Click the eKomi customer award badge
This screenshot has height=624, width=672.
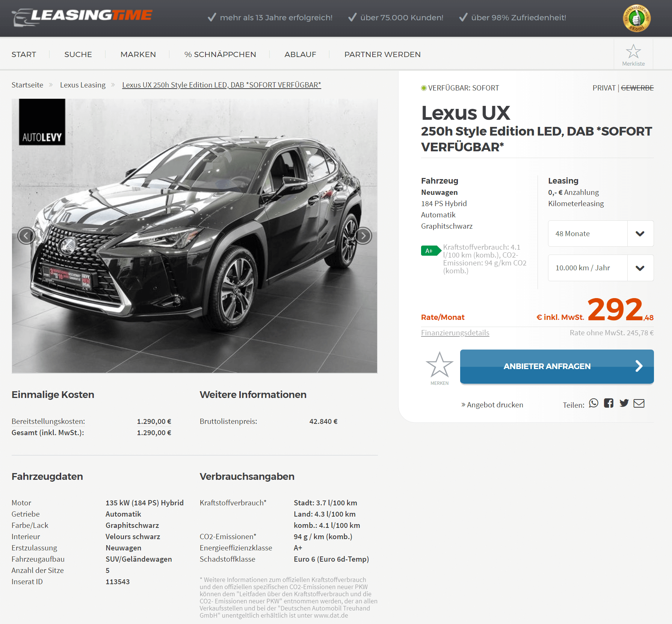pyautogui.click(x=636, y=18)
